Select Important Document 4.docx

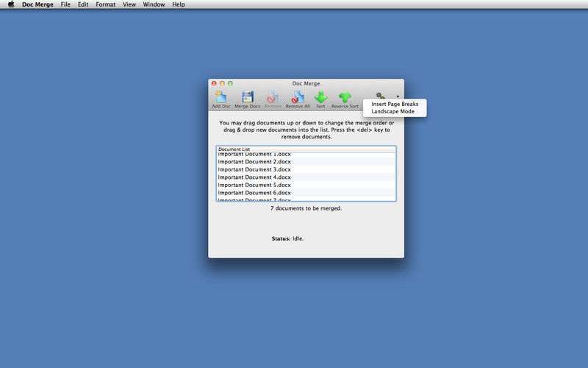tap(306, 177)
